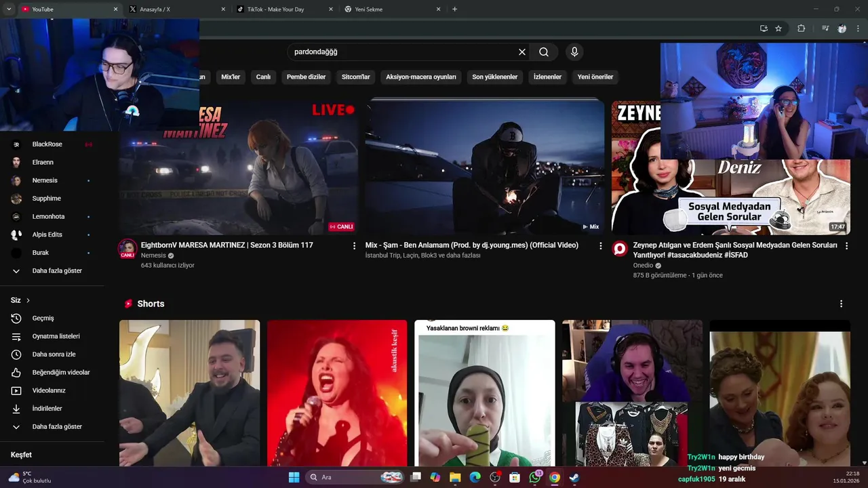868x488 pixels.
Task: Open Task View from the taskbar
Action: (x=416, y=477)
